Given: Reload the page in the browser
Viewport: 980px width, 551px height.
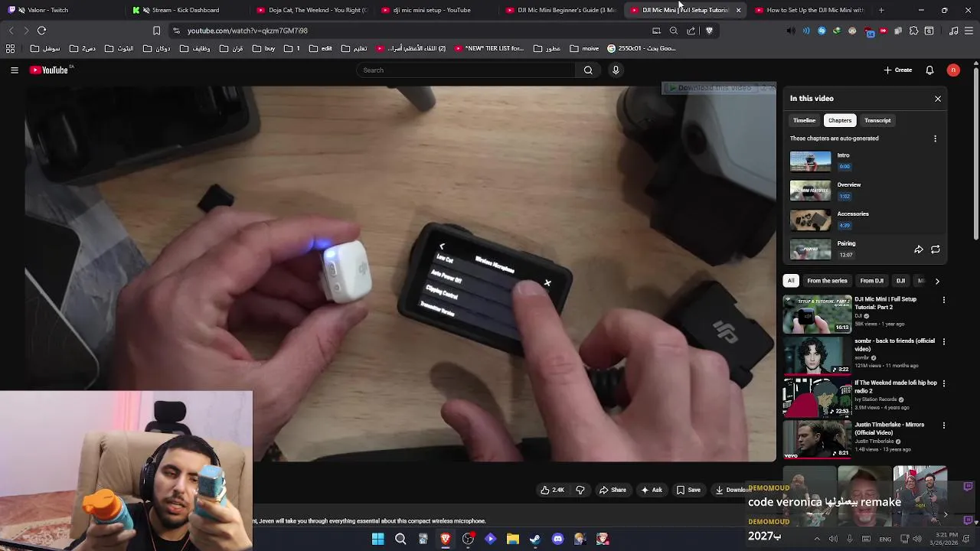Looking at the screenshot, I should pos(41,31).
